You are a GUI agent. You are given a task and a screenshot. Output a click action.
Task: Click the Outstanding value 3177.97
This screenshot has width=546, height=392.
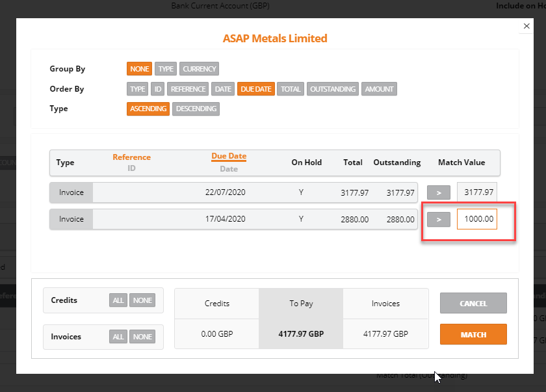(x=400, y=193)
